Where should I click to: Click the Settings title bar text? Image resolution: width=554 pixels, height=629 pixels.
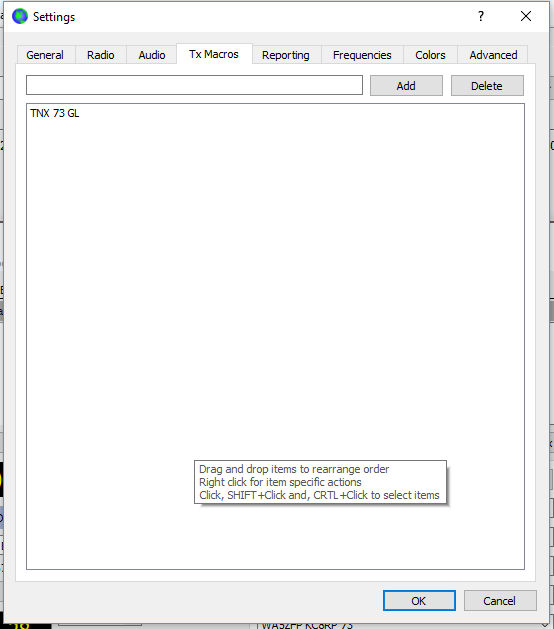(54, 17)
